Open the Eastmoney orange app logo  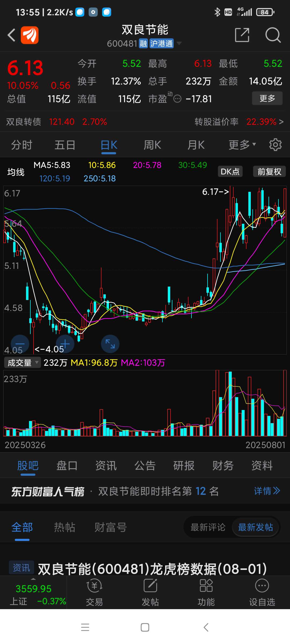(30, 35)
